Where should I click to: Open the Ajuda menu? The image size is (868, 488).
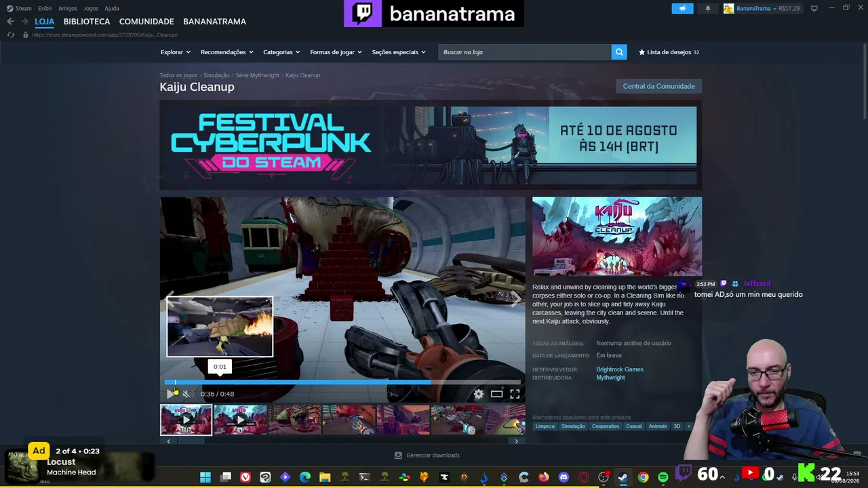click(x=112, y=8)
